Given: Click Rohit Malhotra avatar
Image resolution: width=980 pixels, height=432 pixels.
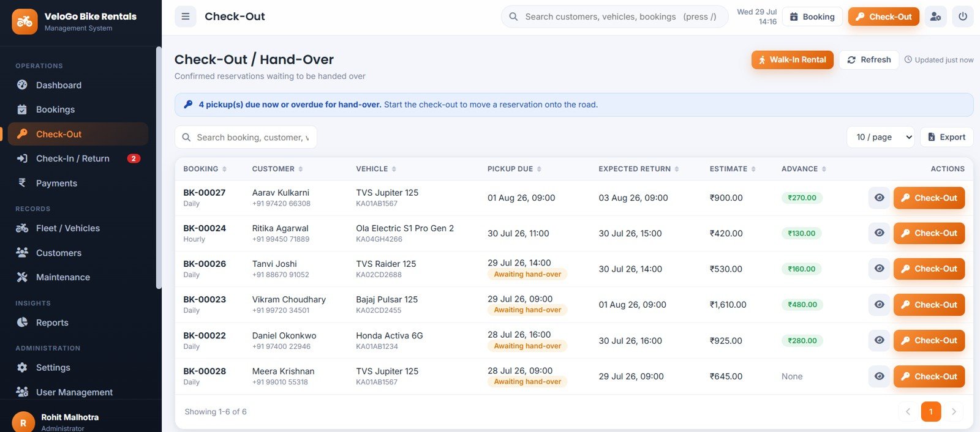Looking at the screenshot, I should click(x=23, y=422).
